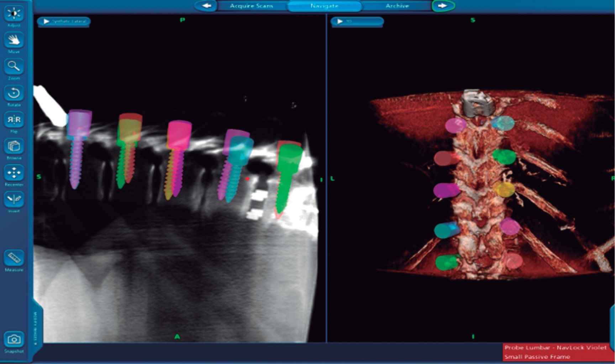Click the forward arrow button

(x=443, y=6)
